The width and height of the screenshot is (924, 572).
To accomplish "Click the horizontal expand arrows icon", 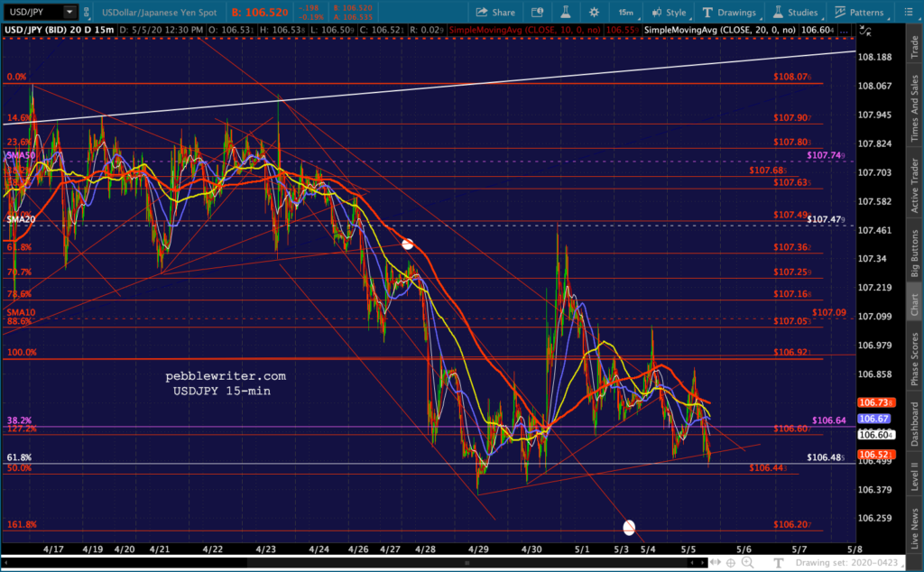I will [x=715, y=563].
